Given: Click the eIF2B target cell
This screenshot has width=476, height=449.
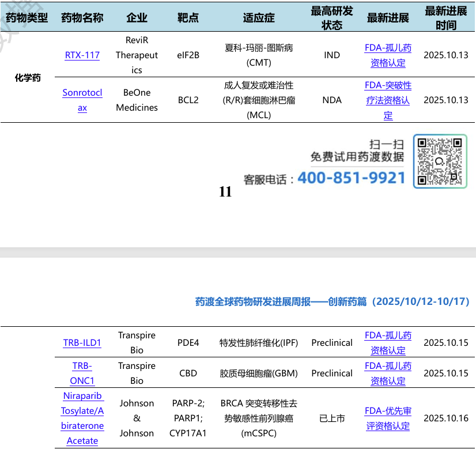Looking at the screenshot, I should pos(188,55).
